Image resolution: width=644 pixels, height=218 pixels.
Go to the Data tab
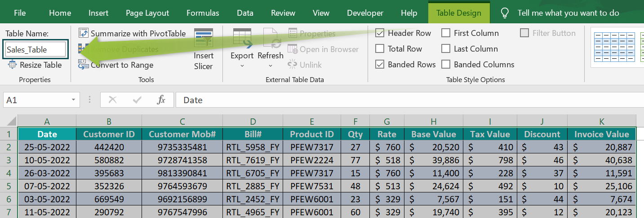[245, 13]
